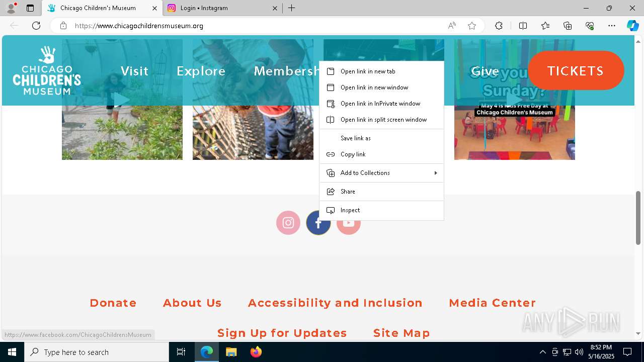Open Collections icon in toolbar

coord(568,26)
